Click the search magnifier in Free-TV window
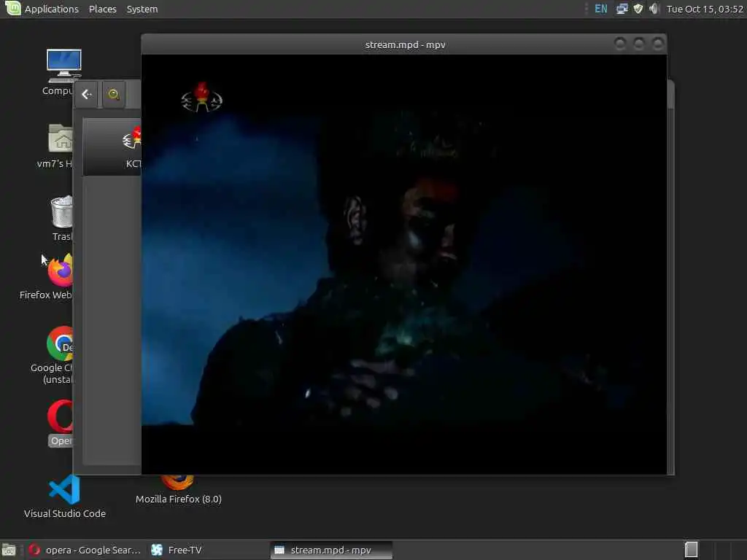 (x=113, y=94)
